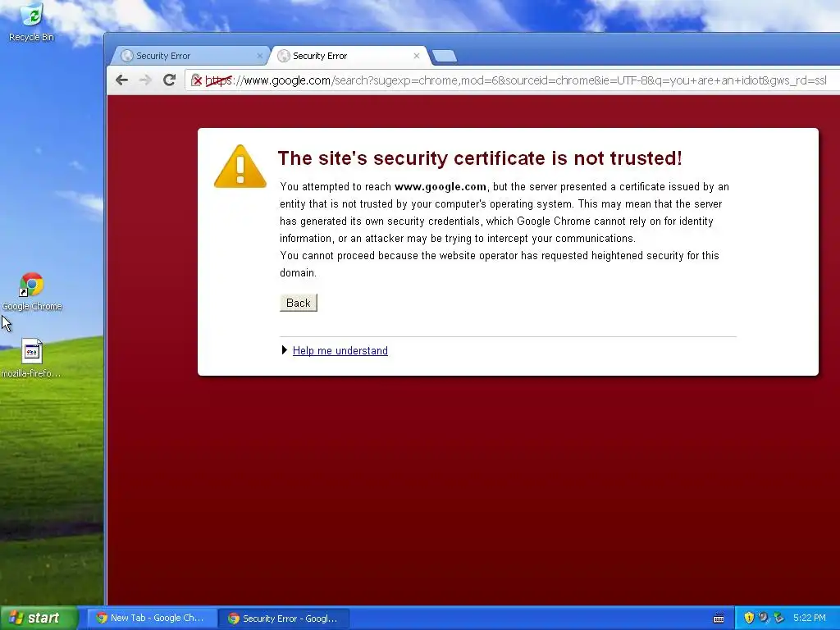The height and width of the screenshot is (630, 840).
Task: Click the URL in the address bar
Action: point(516,80)
